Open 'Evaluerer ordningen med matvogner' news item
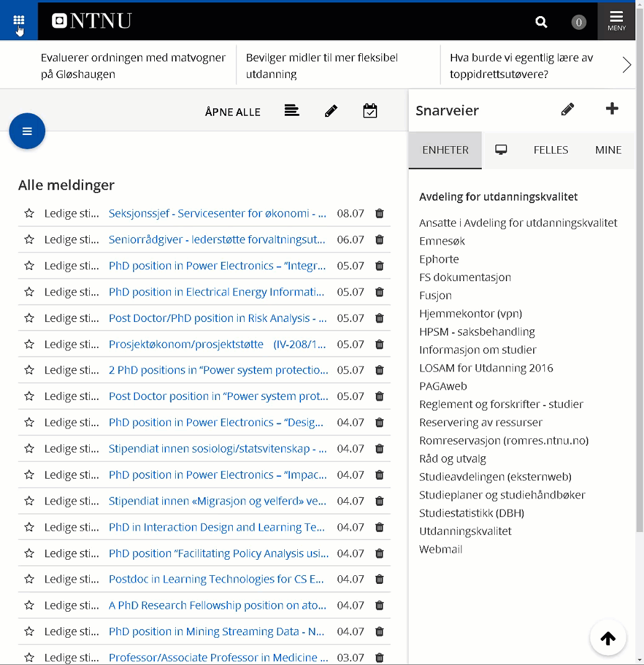Screen dimensions: 644x665 pos(133,66)
